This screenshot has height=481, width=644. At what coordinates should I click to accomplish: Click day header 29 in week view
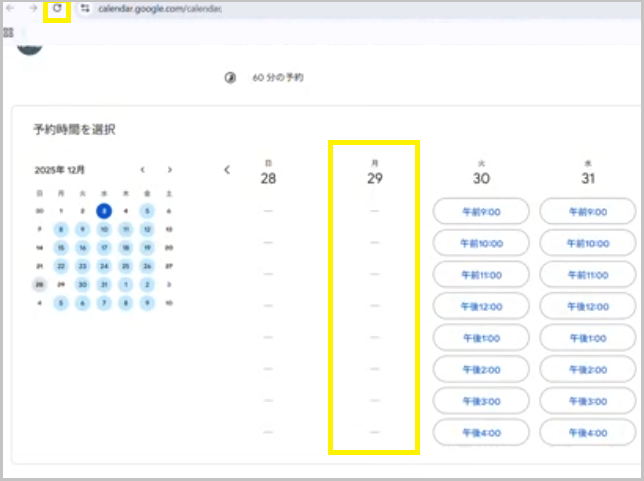375,178
